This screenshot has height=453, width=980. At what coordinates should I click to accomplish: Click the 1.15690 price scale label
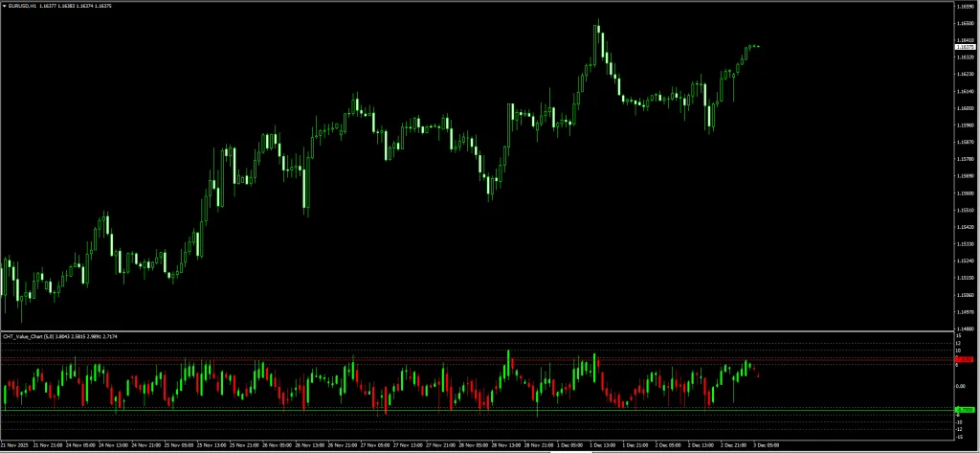pyautogui.click(x=966, y=176)
